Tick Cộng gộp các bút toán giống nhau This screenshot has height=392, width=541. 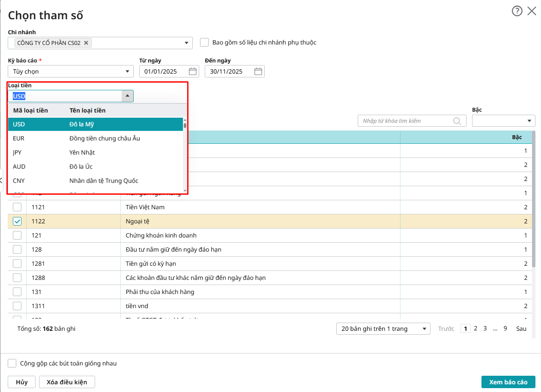pyautogui.click(x=12, y=363)
